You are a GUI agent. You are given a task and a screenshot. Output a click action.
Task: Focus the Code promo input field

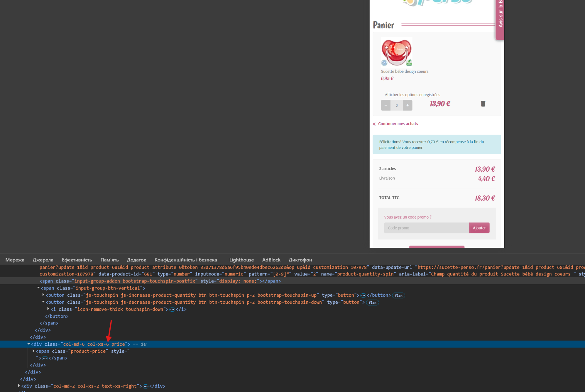pos(426,228)
